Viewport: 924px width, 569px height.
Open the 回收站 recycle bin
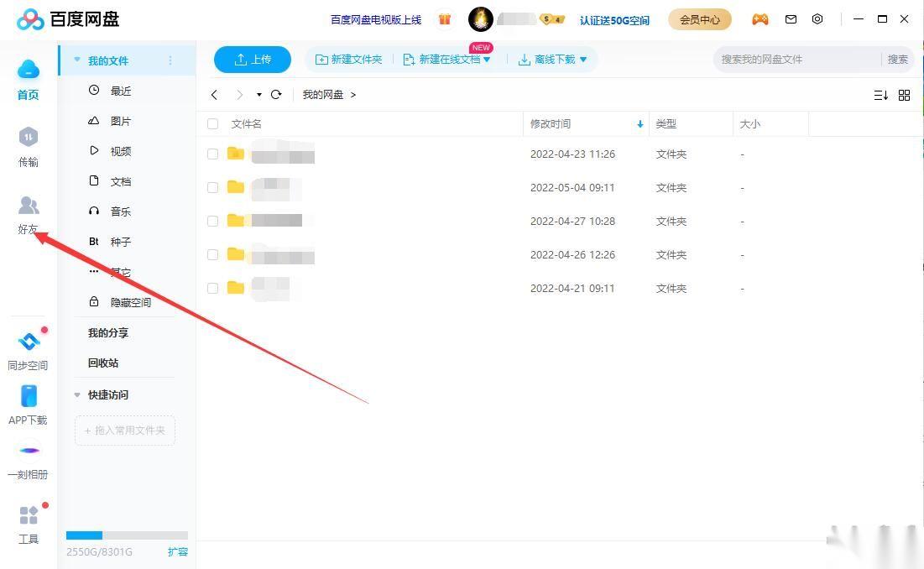tap(103, 363)
